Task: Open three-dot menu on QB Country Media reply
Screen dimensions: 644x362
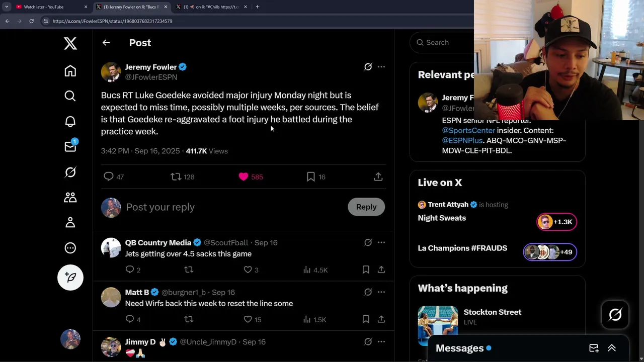Action: click(x=381, y=242)
